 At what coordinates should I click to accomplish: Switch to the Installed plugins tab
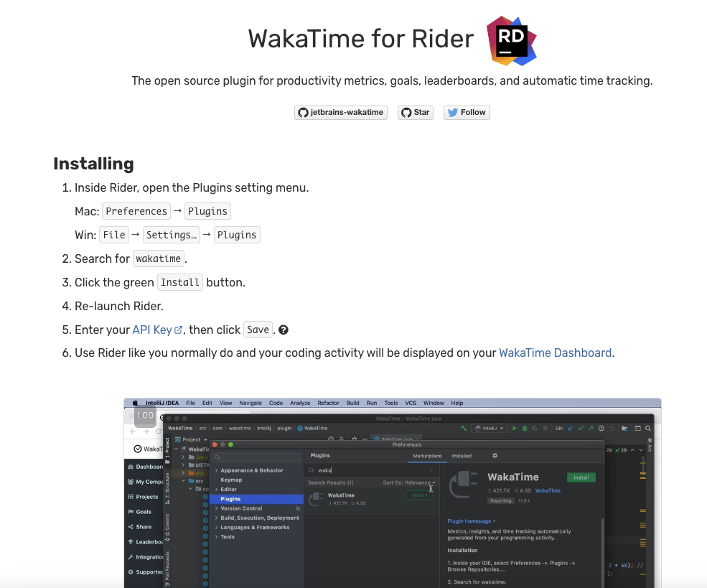pos(462,456)
